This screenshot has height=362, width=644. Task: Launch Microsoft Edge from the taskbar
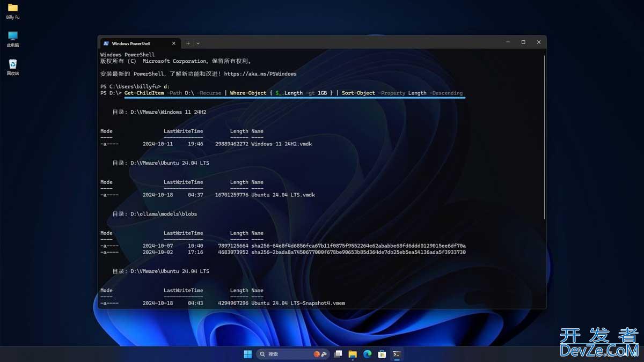tap(368, 354)
